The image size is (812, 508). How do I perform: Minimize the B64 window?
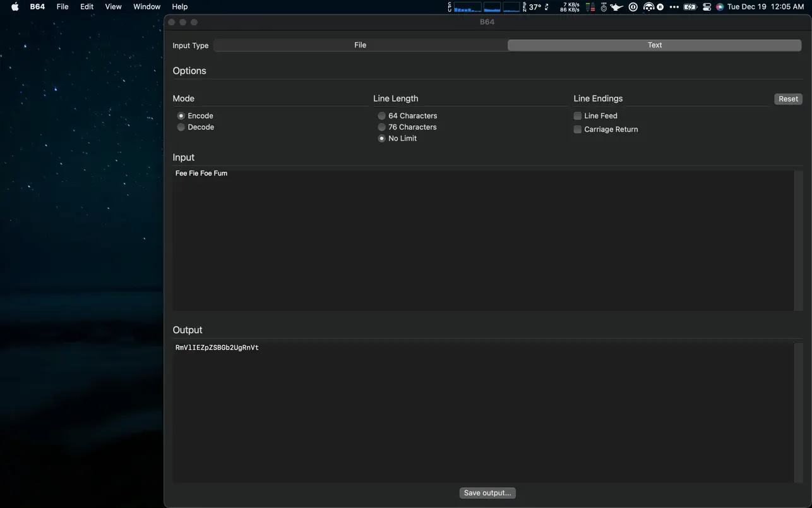click(x=183, y=22)
